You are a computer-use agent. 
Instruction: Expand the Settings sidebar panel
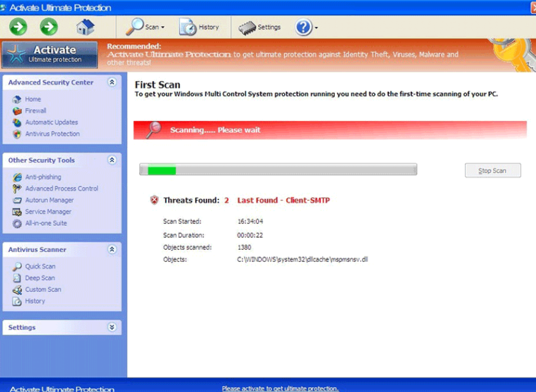point(112,328)
